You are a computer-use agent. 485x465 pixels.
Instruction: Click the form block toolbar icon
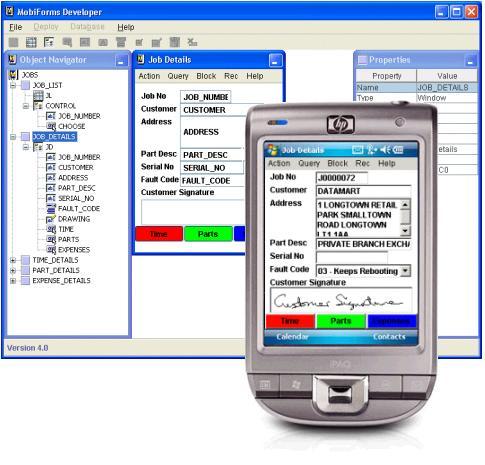49,42
